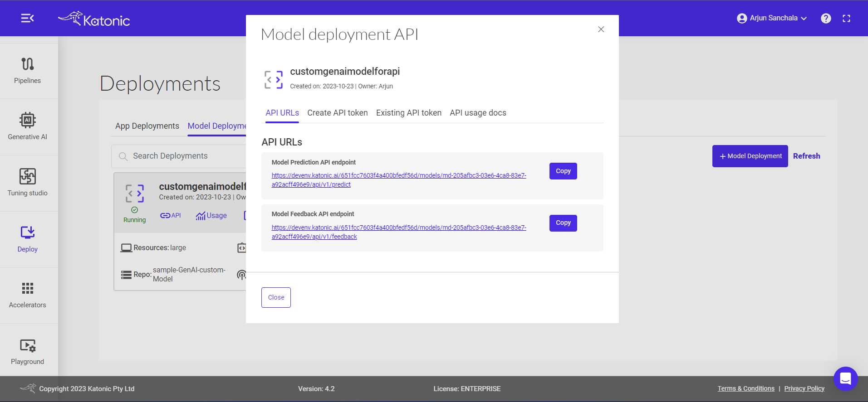Click the + Model Deployment button

750,156
